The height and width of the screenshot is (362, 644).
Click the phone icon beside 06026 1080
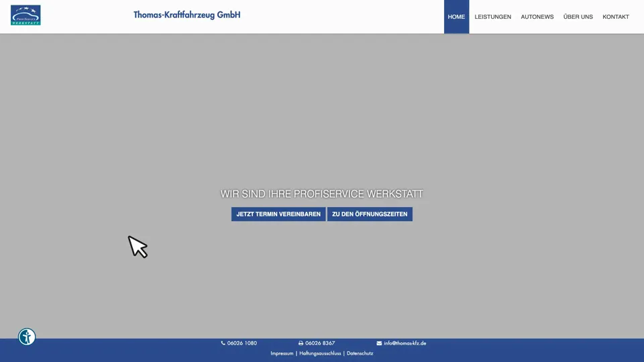click(x=223, y=343)
